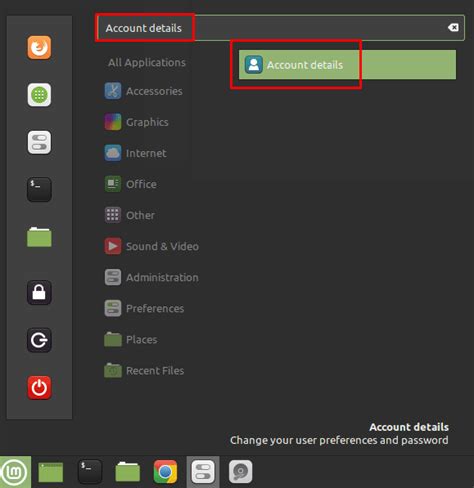Click the Accessories scissors icon
Viewport: 474px width, 488px height.
coord(113,91)
